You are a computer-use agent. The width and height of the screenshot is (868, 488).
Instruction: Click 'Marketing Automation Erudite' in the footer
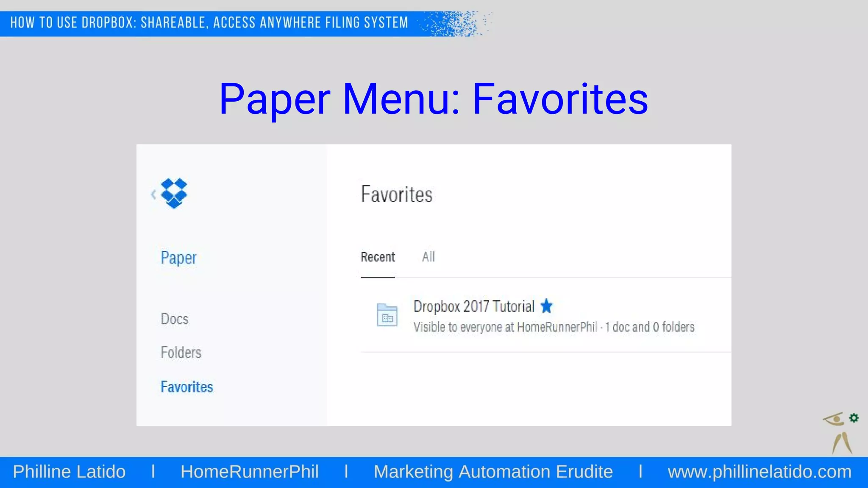click(493, 472)
